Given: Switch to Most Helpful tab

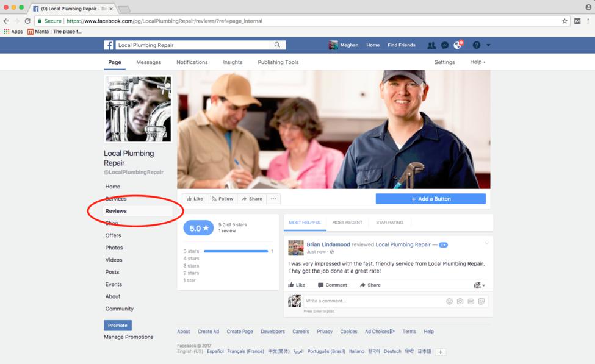Looking at the screenshot, I should point(305,223).
